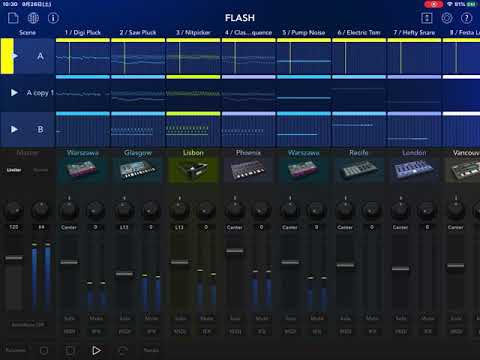Toggle the loop button in the transport
This screenshot has height=360, width=480.
(x=123, y=350)
